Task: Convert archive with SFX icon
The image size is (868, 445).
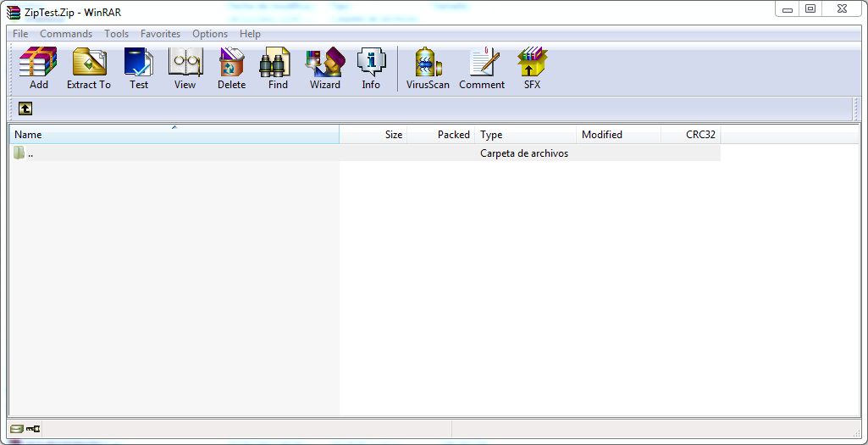Action: pyautogui.click(x=532, y=68)
